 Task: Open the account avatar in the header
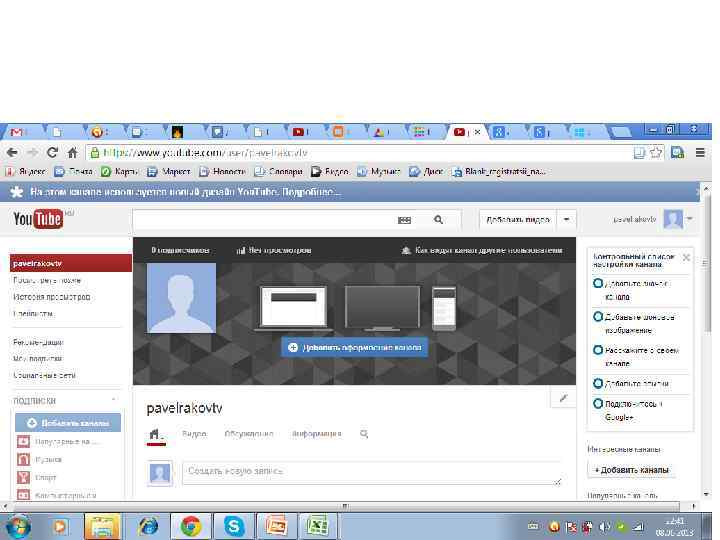673,219
